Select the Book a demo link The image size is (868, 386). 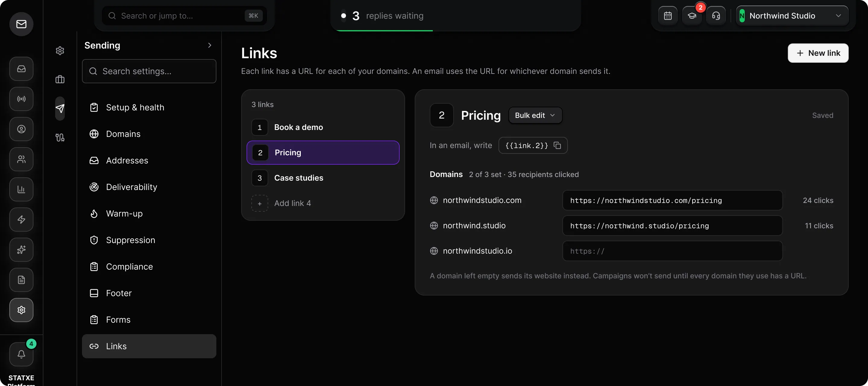click(323, 128)
